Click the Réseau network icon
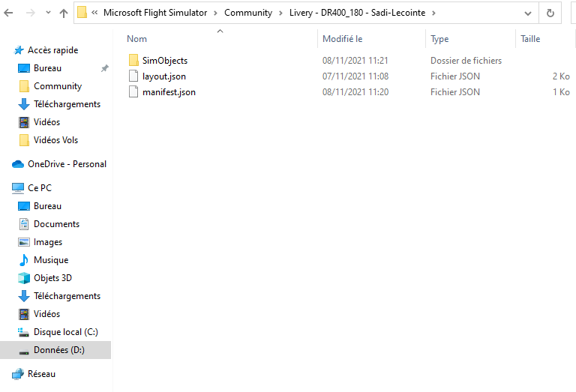This screenshot has height=392, width=576. pyautogui.click(x=18, y=374)
